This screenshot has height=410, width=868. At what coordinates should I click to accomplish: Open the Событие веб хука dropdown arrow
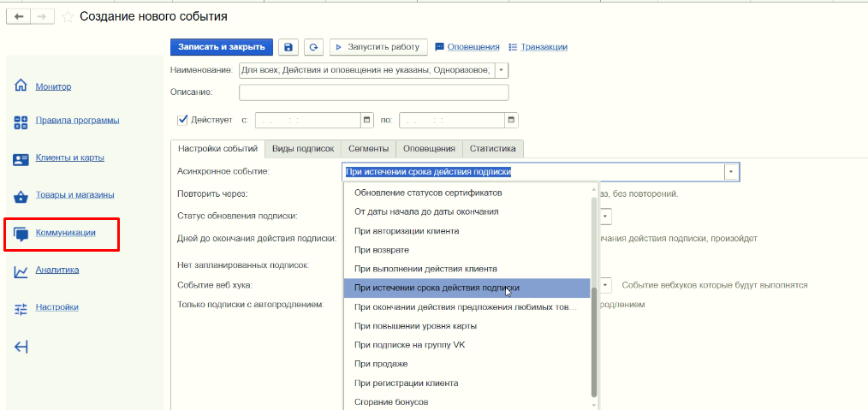coord(605,285)
